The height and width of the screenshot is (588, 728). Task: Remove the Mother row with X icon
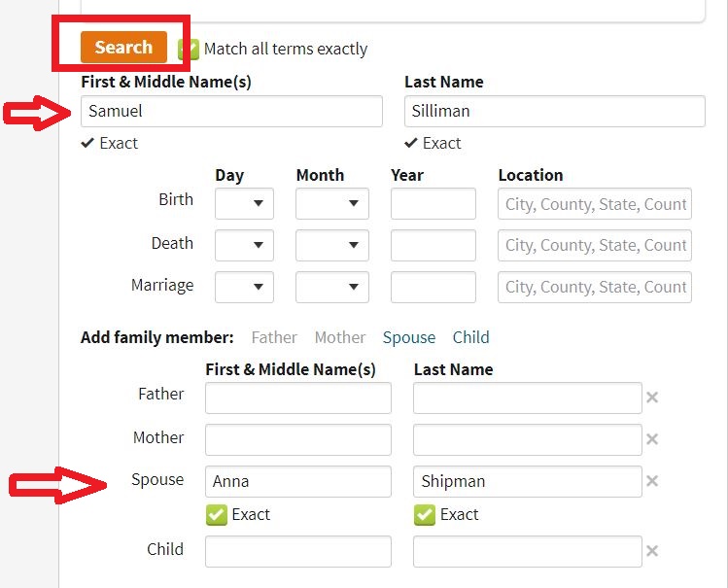[x=653, y=439]
